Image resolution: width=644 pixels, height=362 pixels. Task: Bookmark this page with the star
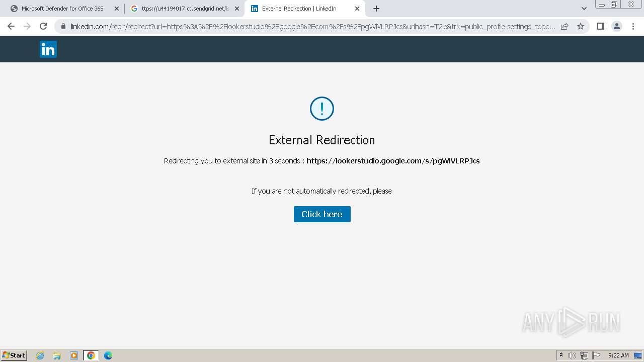pos(581,26)
